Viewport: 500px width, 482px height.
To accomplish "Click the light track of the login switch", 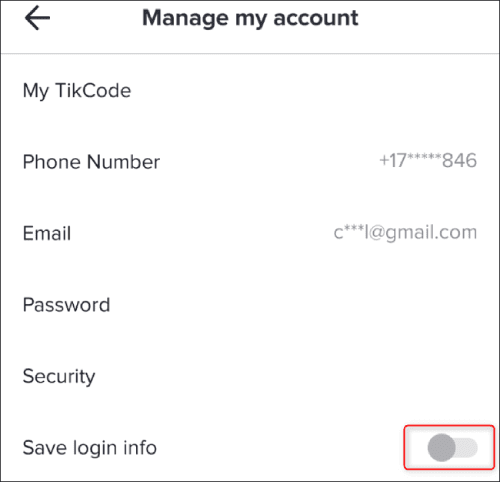I will [x=467, y=448].
